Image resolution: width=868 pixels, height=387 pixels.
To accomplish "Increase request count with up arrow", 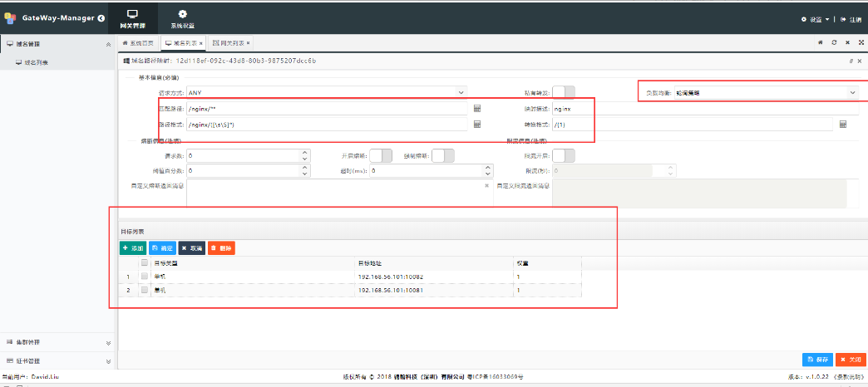I will click(x=304, y=153).
